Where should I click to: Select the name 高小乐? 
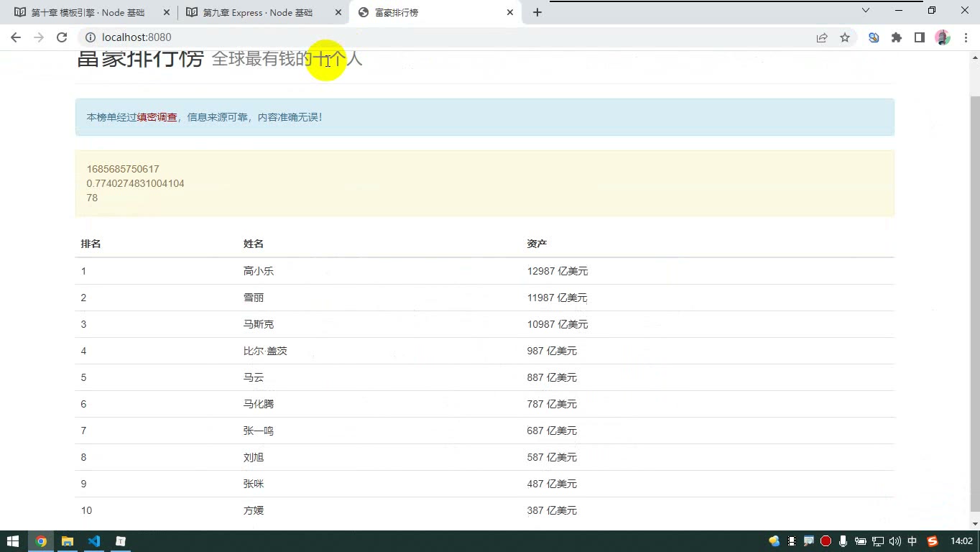259,271
